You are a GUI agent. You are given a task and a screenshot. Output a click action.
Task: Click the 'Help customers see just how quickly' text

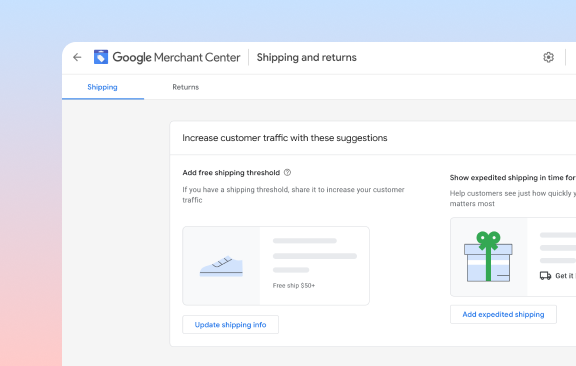[x=513, y=198]
